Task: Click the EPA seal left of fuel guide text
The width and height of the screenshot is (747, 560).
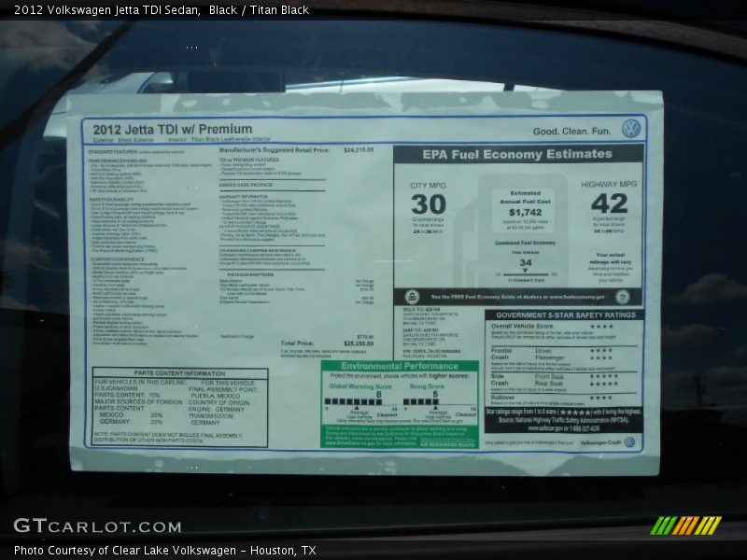Action: pos(412,297)
